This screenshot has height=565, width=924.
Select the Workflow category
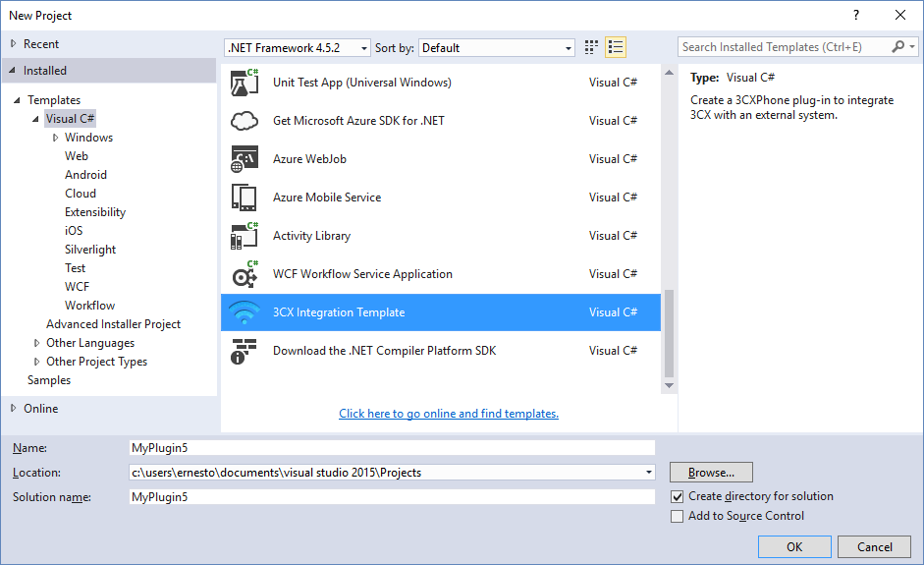(89, 306)
